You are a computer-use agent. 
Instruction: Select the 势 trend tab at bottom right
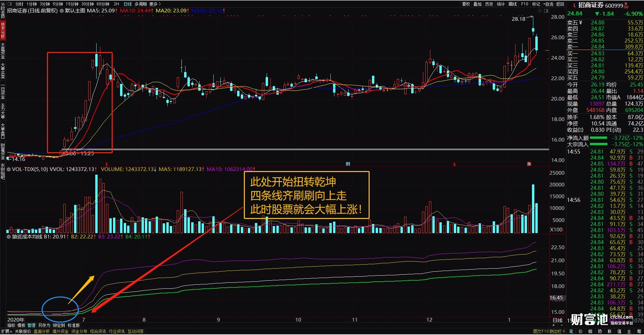[x=600, y=331]
